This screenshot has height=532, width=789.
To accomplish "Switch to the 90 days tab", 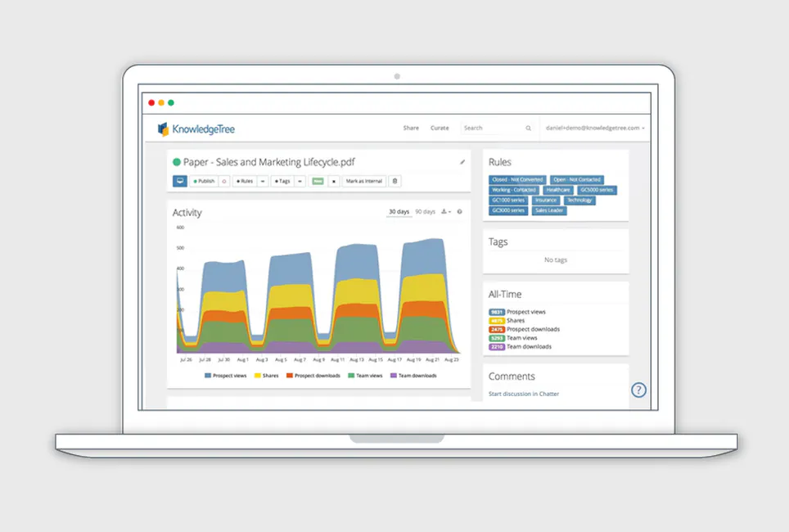I will coord(426,212).
